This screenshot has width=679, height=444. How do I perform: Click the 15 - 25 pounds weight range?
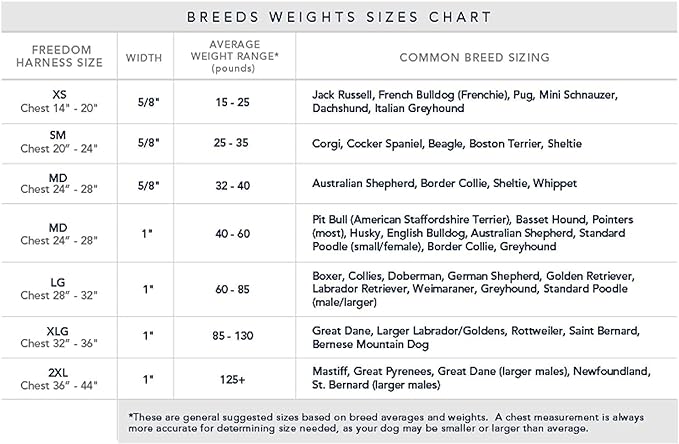pos(235,100)
